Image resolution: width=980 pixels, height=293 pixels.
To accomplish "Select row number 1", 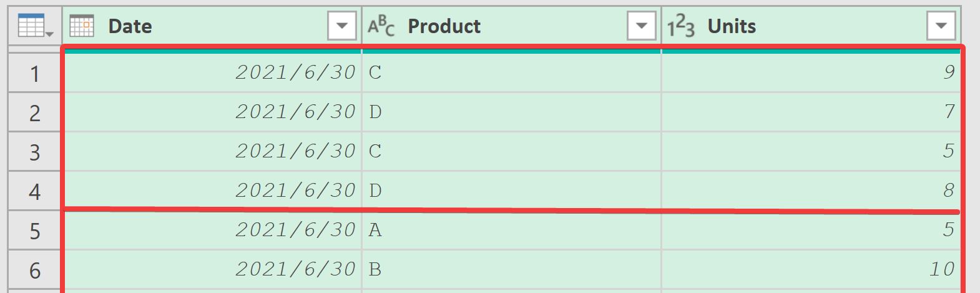I will tap(35, 74).
